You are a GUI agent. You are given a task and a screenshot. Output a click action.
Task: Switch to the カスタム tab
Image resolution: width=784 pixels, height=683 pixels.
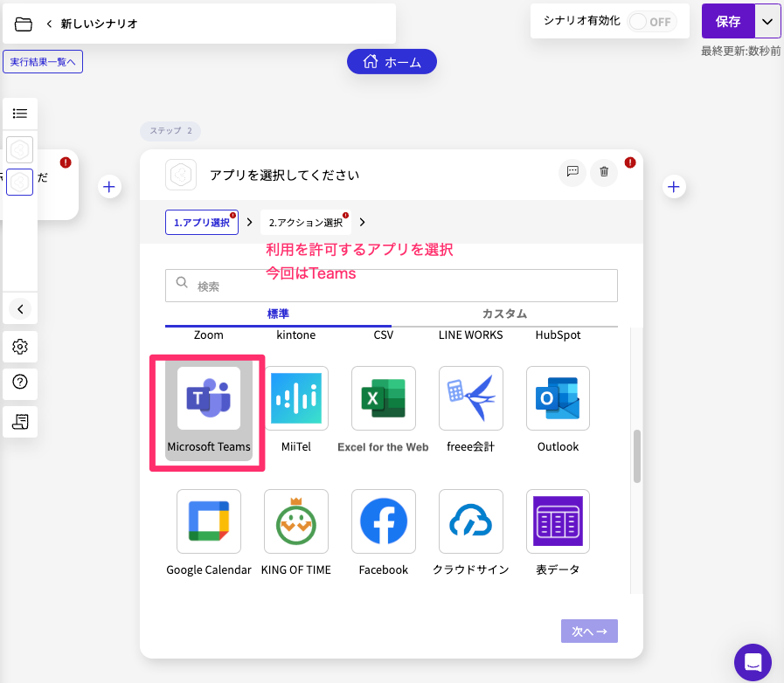tap(504, 314)
